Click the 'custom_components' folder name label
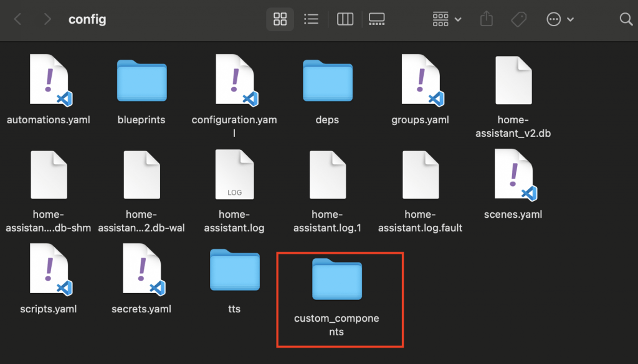 (x=336, y=325)
